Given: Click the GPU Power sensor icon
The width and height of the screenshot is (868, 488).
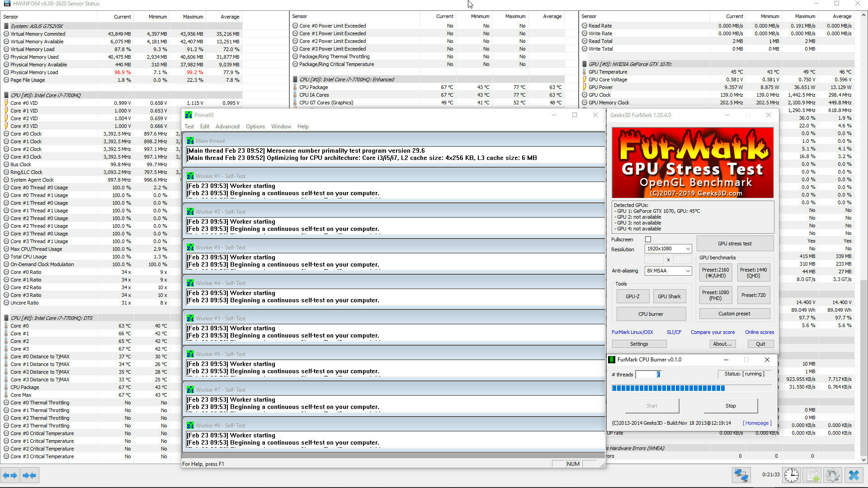Looking at the screenshot, I should [x=585, y=87].
